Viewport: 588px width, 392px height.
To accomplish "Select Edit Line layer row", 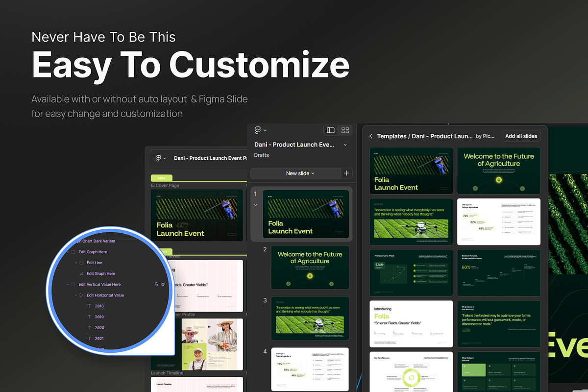I will pos(95,263).
